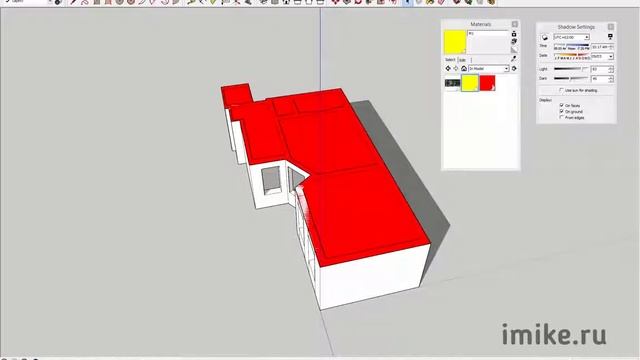This screenshot has width=640, height=360.
Task: Open the Details menu arrow in Materials
Action: [x=514, y=69]
